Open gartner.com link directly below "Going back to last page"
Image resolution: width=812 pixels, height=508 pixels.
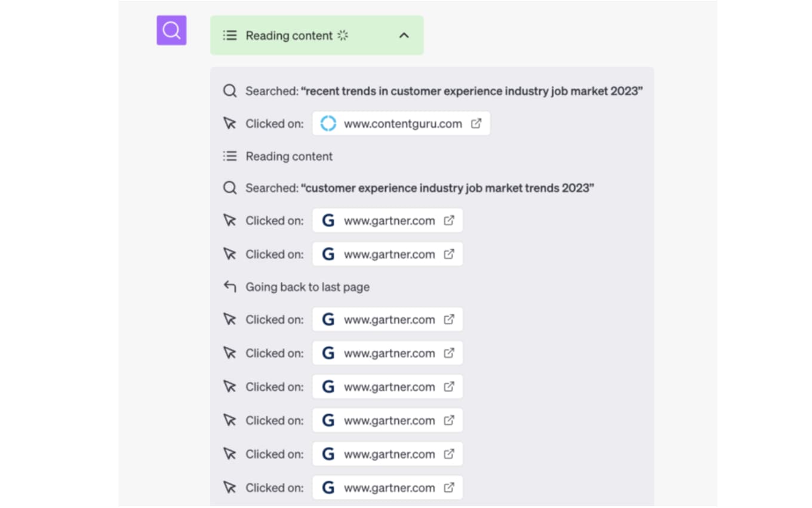pyautogui.click(x=389, y=320)
